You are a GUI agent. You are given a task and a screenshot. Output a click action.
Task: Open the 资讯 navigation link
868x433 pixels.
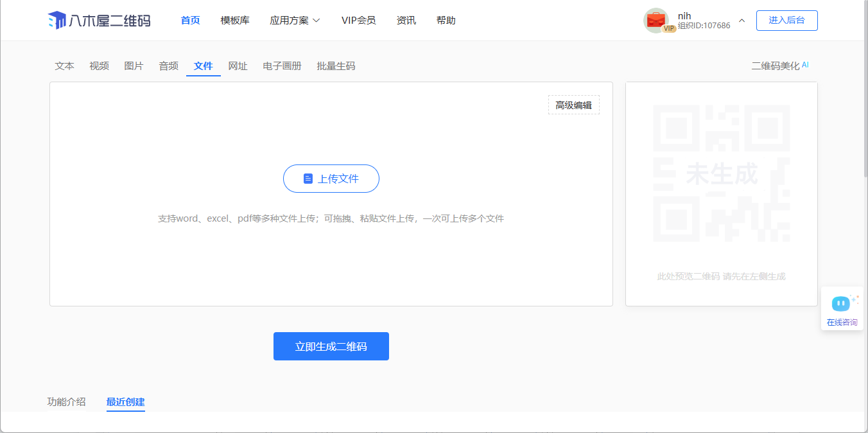tap(406, 21)
